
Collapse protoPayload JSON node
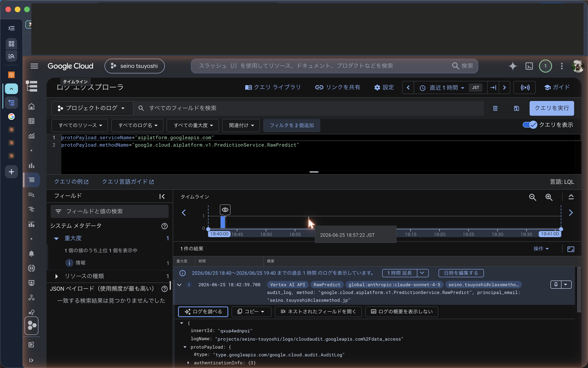click(x=185, y=347)
